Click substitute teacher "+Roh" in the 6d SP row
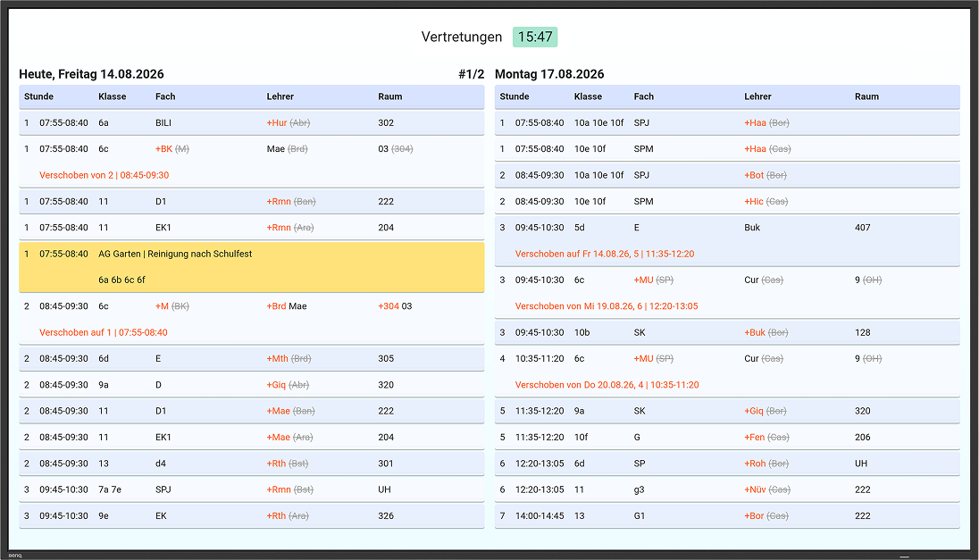The height and width of the screenshot is (560, 979). 755,464
